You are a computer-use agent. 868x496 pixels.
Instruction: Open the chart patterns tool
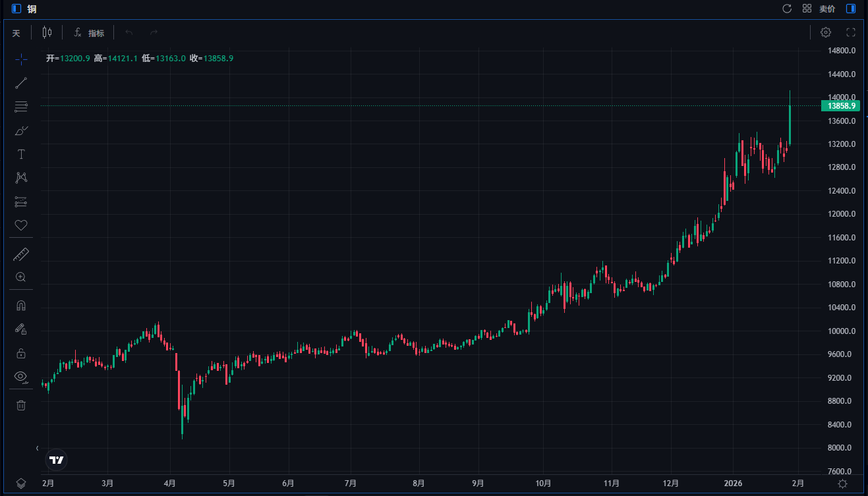[21, 178]
